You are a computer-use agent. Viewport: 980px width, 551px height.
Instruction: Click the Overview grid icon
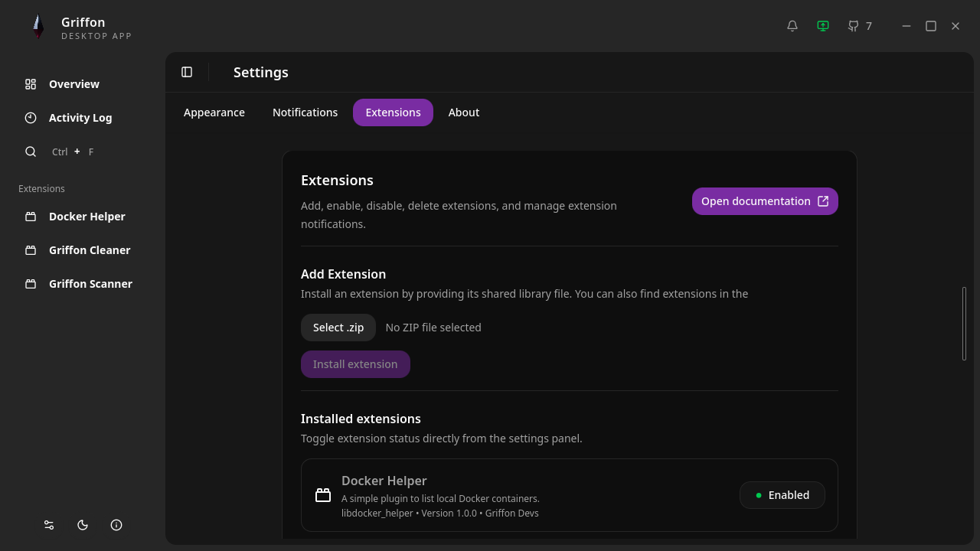[x=31, y=84]
